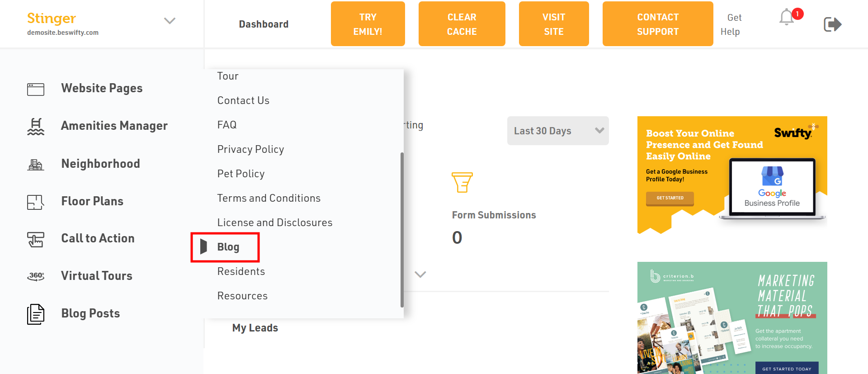Open the Last 30 Days dropdown
The height and width of the screenshot is (374, 868).
(x=558, y=131)
